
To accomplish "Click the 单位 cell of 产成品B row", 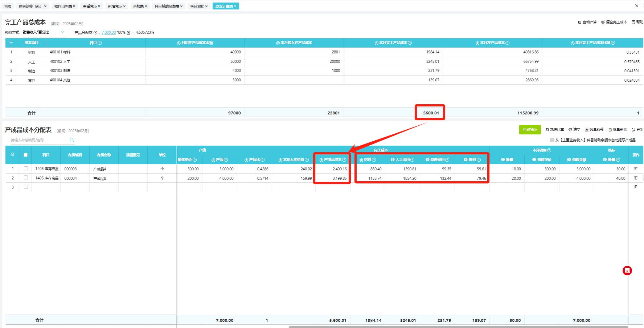I will tap(162, 178).
